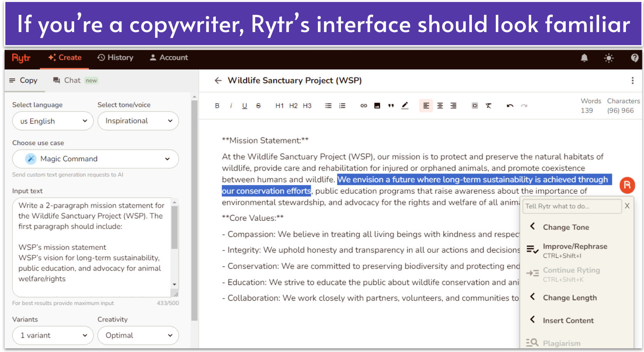Click the input text box down scroll arrow
Viewport: 644px width, 352px height.
[175, 285]
